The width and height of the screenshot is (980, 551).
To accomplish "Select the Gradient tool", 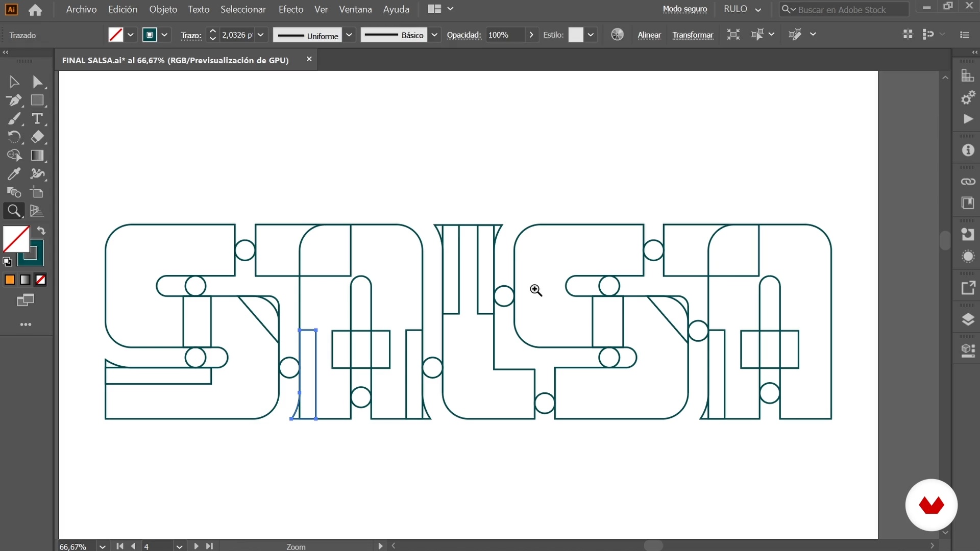I will coord(37,156).
